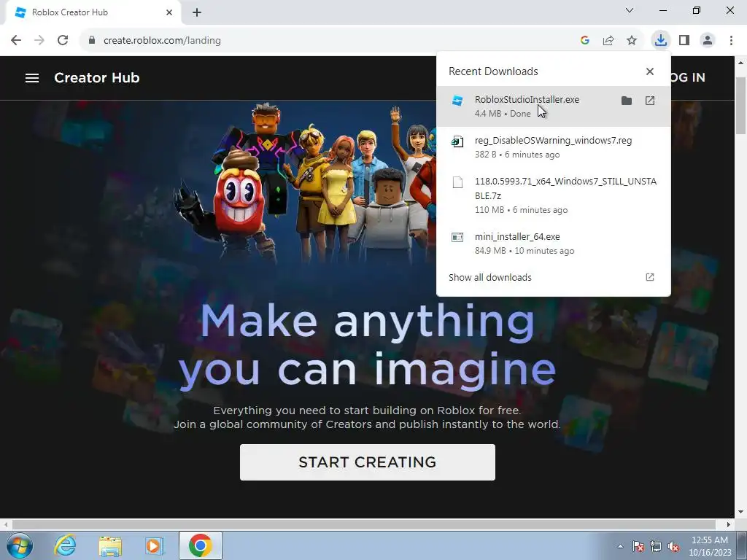
Task: Open the Creator Hub hamburger menu
Action: pyautogui.click(x=32, y=77)
